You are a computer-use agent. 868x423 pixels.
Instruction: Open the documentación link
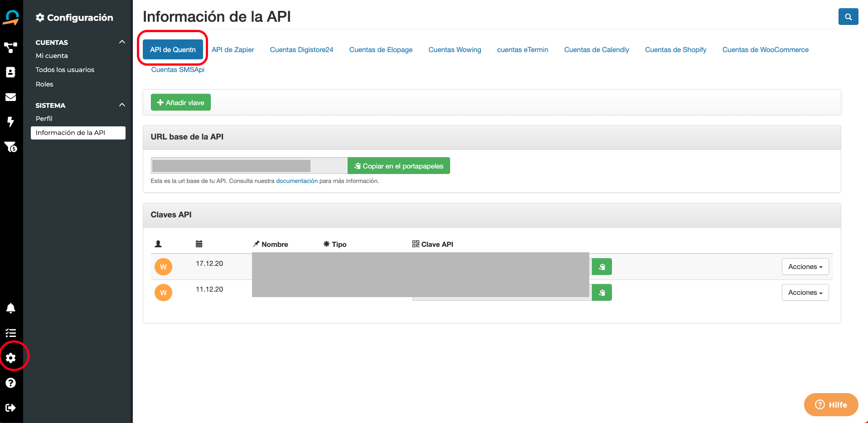297,181
